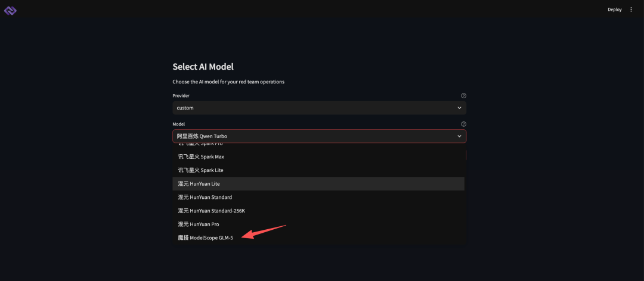Viewport: 644px width, 281px height.
Task: Open the three-dot main menu
Action: 631,10
